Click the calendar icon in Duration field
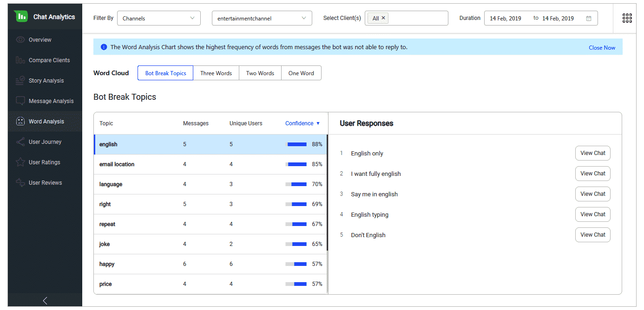This screenshot has width=644, height=310. [x=589, y=19]
